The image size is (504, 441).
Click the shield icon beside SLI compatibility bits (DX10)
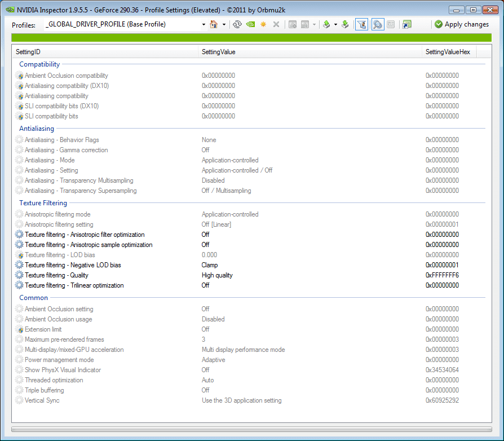pos(20,106)
